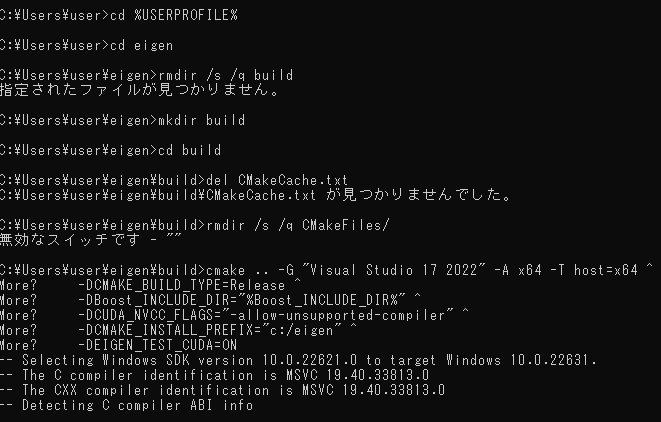Click the -DEIGEN_TEST_CUDA=ON option line
The width and height of the screenshot is (661, 422).
(x=118, y=346)
